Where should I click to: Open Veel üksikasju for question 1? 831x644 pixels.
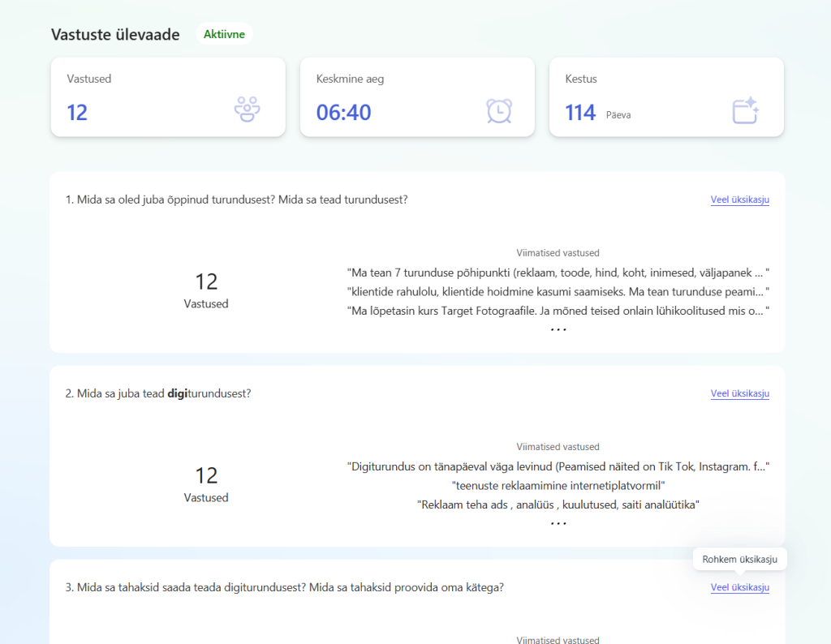[739, 200]
